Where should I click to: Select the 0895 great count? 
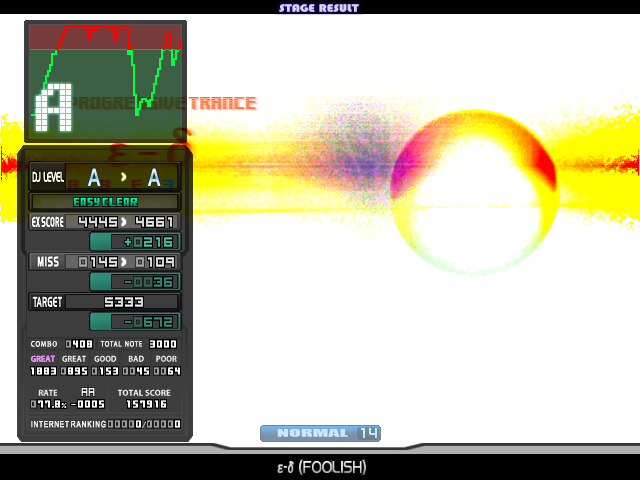[74, 371]
